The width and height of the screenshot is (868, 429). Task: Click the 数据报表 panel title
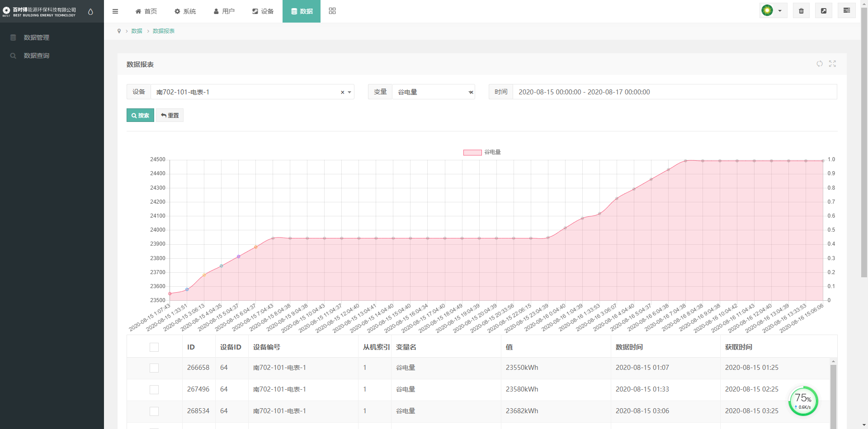pyautogui.click(x=140, y=65)
